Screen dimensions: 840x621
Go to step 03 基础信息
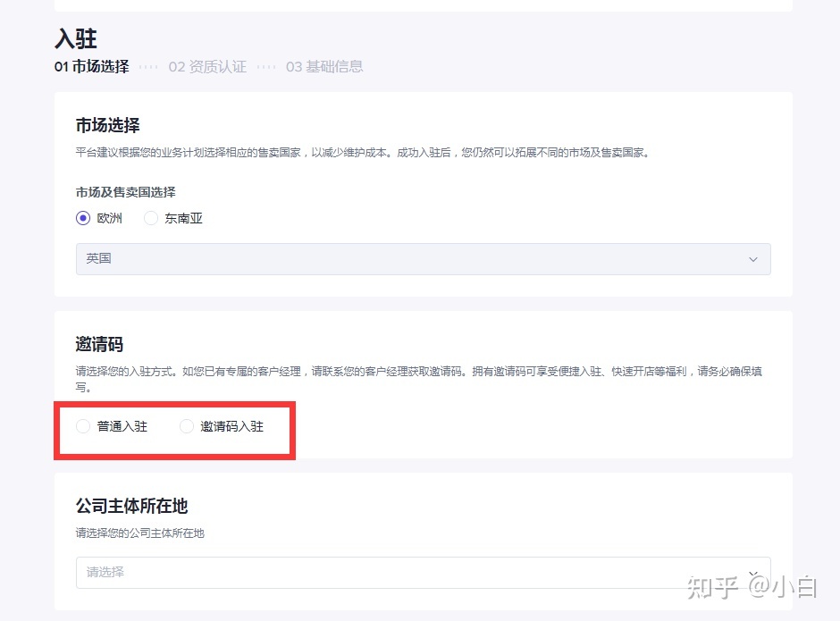(x=324, y=66)
